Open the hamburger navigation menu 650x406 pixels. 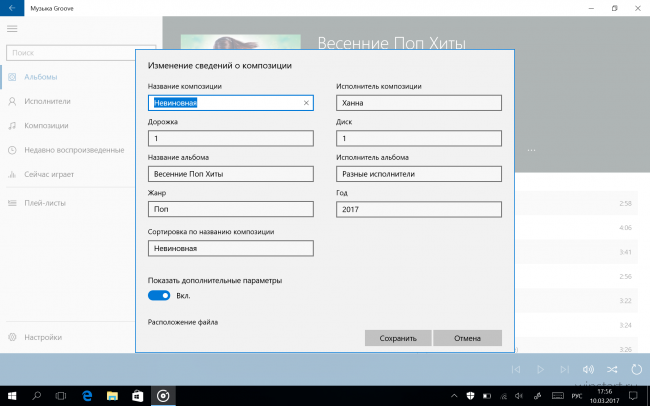pos(12,29)
